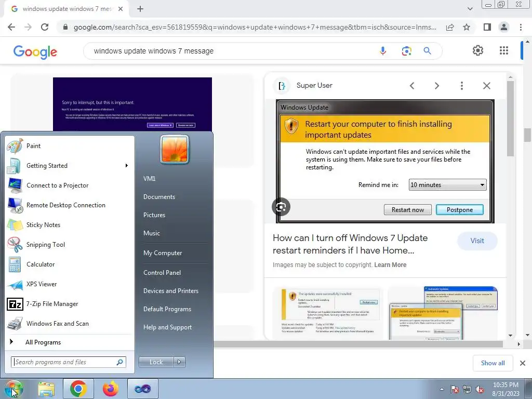Open VM1 user folder
Image resolution: width=532 pixels, height=399 pixels.
coord(149,179)
